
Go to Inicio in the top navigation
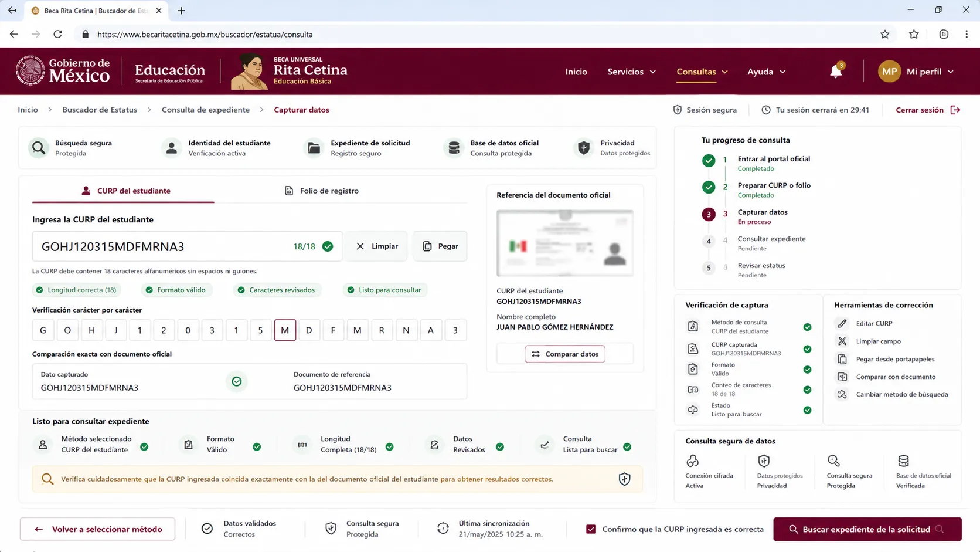click(x=576, y=72)
